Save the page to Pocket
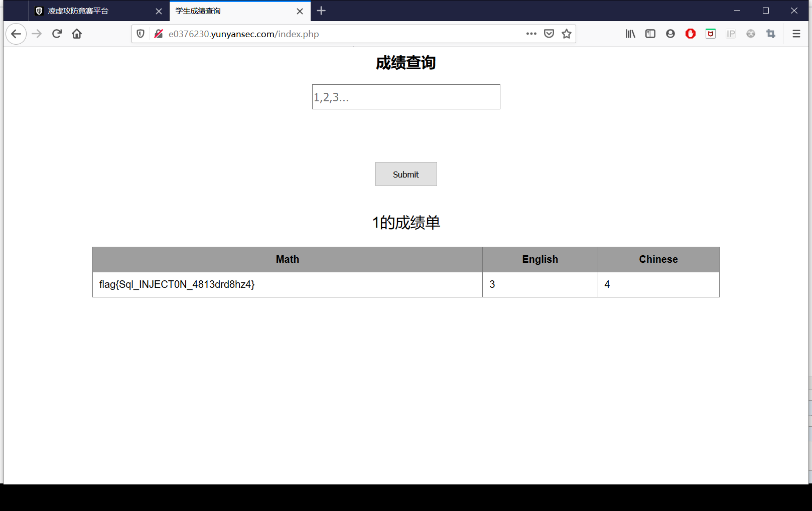This screenshot has width=812, height=511. [549, 34]
